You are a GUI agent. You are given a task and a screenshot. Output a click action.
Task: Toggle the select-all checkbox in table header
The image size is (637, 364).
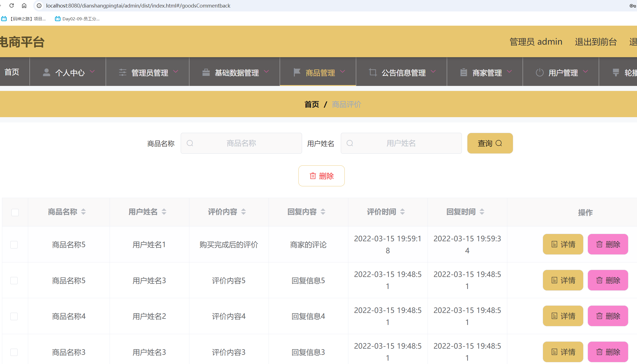point(15,213)
